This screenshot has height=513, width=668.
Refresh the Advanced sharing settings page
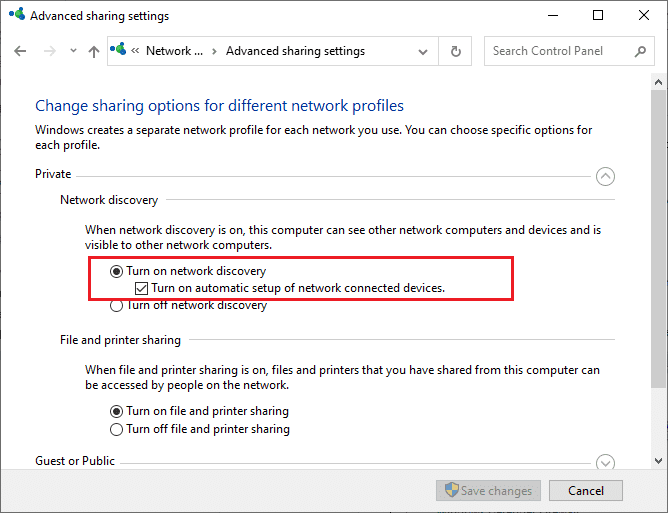[456, 51]
